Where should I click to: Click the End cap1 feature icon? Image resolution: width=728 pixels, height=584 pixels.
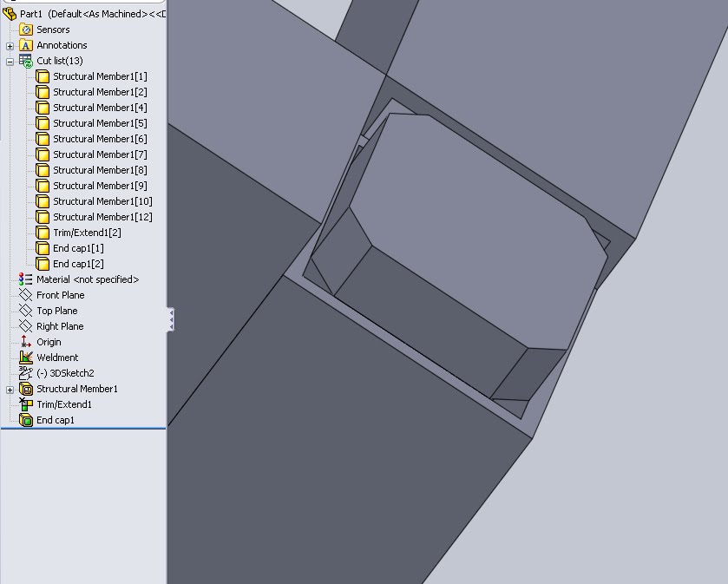coord(25,420)
